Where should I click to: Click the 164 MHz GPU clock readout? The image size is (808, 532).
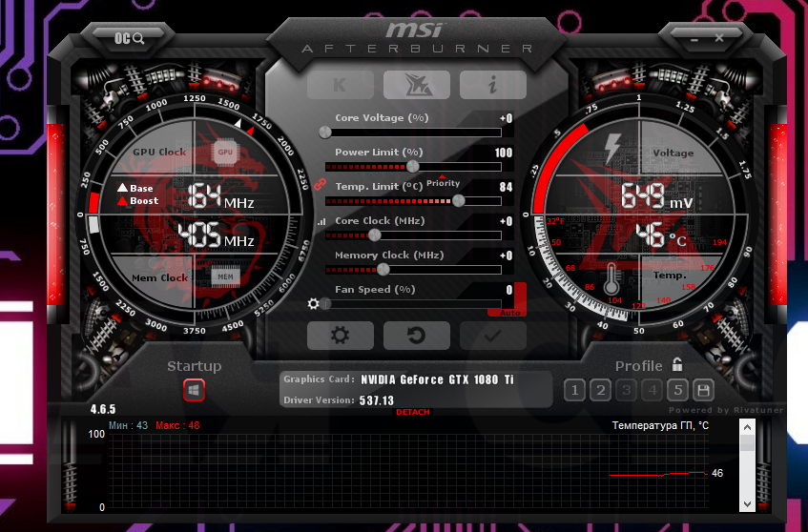click(x=220, y=195)
